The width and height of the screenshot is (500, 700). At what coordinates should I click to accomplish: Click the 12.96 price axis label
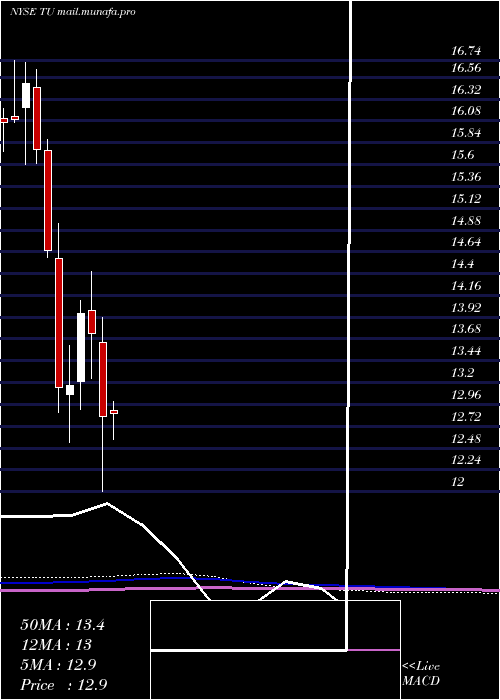point(466,394)
